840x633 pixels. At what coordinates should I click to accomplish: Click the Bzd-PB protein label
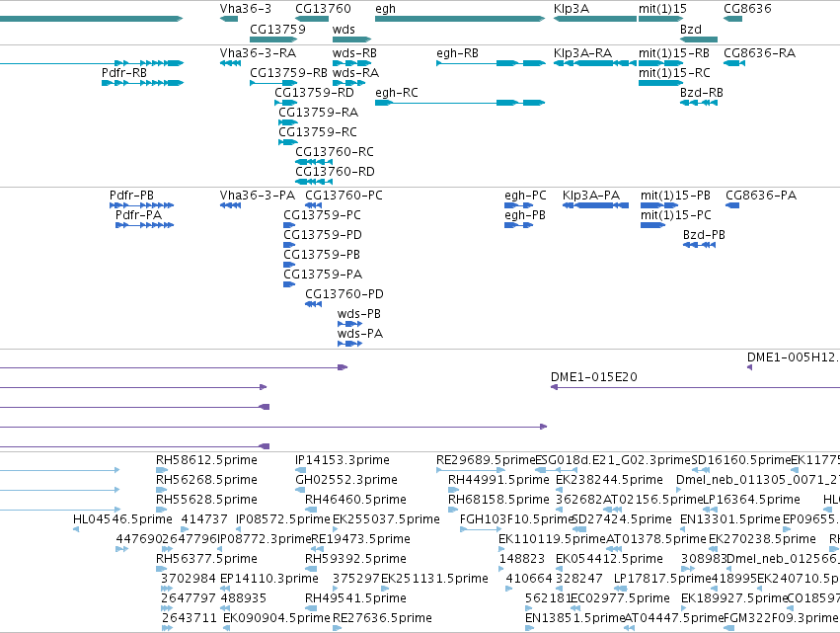pos(704,235)
